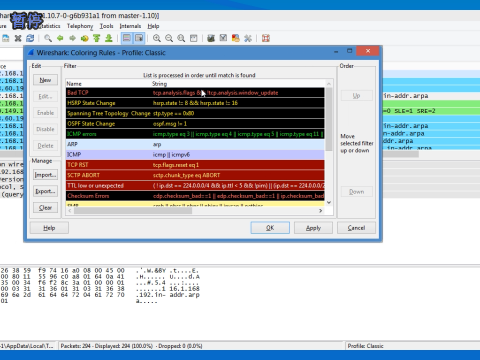
Task: Click the Enable button in Coloring Rules
Action: [x=45, y=113]
